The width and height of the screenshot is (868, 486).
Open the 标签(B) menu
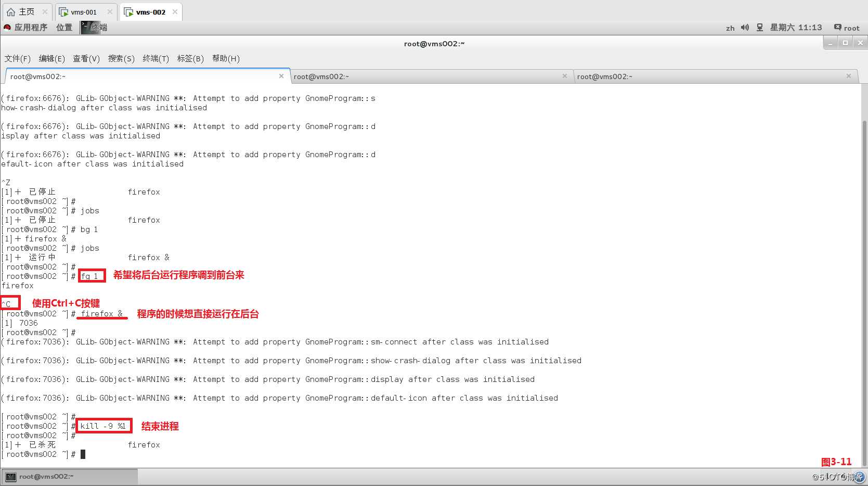pos(190,58)
